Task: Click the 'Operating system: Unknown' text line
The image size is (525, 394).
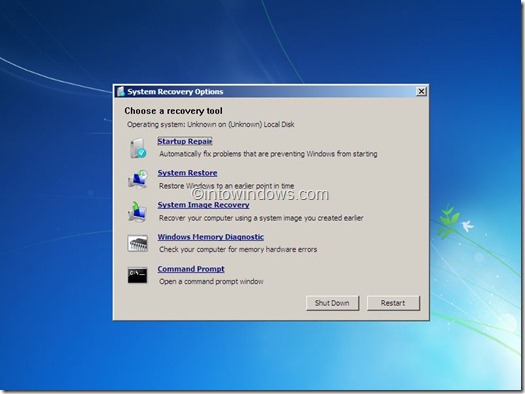Action: coord(211,125)
